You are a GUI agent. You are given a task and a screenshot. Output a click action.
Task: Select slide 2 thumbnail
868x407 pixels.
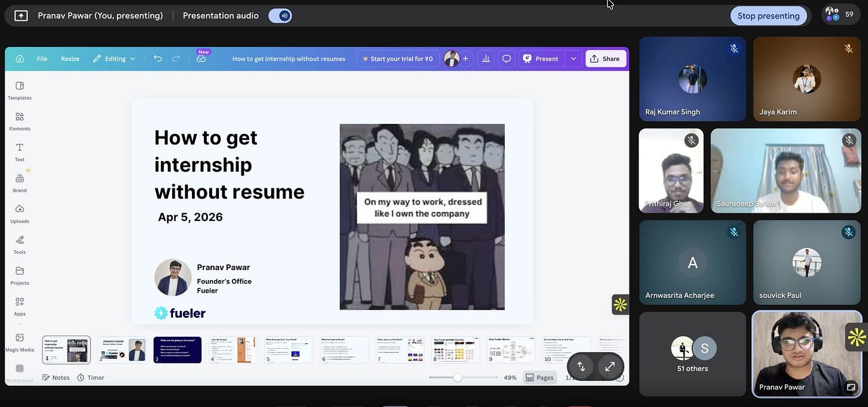click(x=122, y=350)
